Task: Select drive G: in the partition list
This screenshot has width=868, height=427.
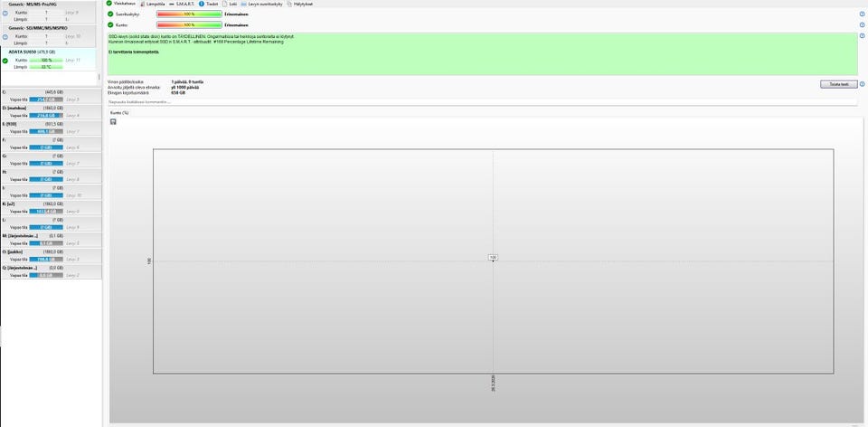Action: point(51,160)
